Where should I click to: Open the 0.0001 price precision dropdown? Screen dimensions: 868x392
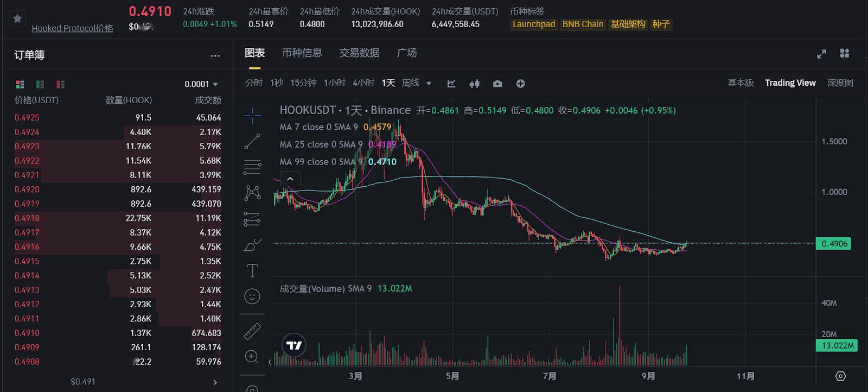click(x=201, y=84)
